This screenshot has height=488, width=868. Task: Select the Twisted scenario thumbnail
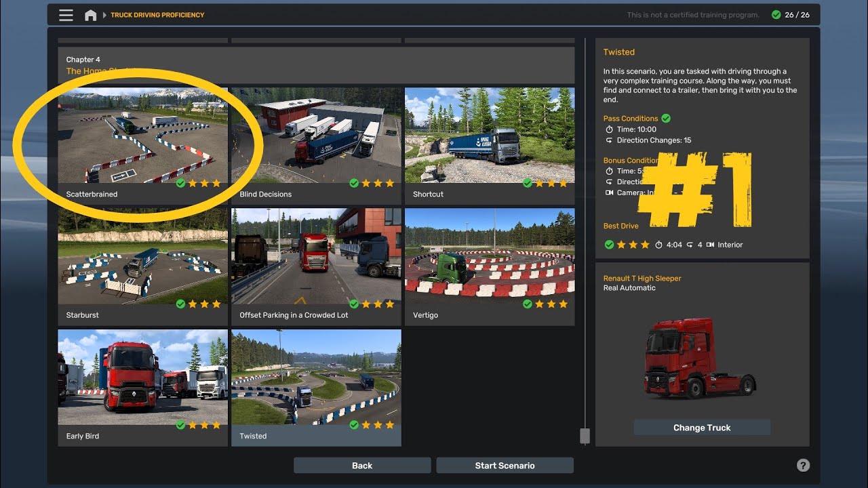(316, 378)
